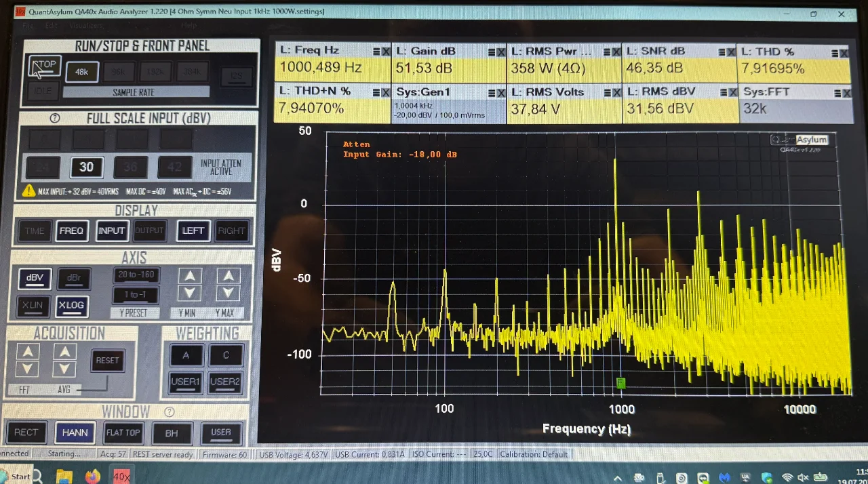Increase the FFT size with up arrow
The height and width of the screenshot is (484, 868).
[27, 351]
